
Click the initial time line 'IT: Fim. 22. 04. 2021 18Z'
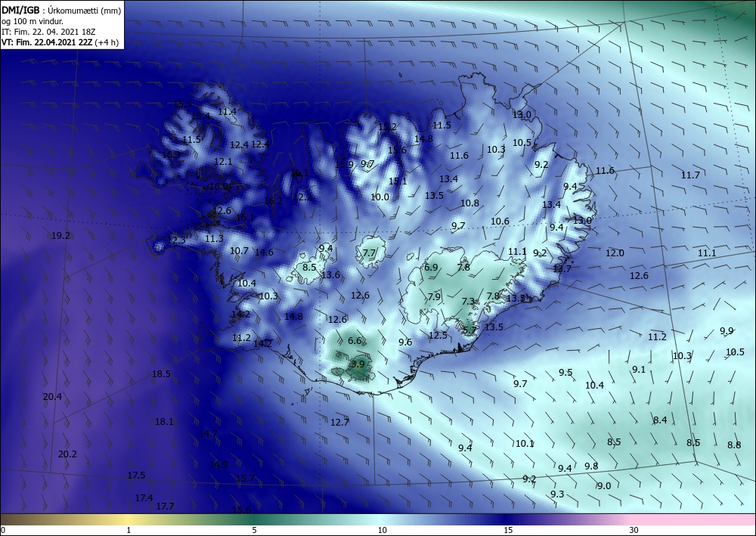(48, 32)
